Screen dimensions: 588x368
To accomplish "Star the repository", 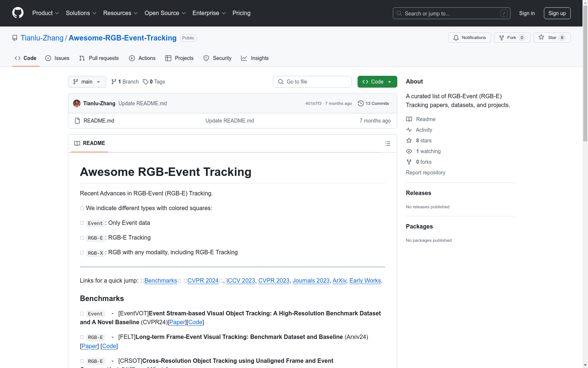I will coord(552,38).
